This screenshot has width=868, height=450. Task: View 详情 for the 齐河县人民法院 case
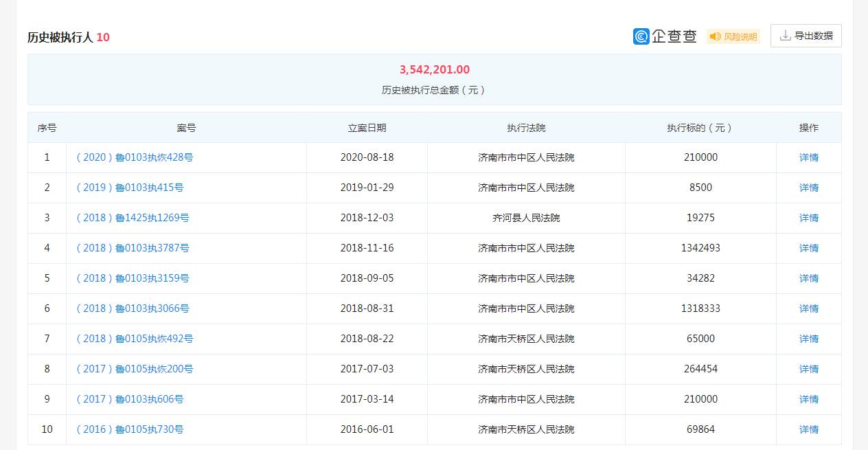[x=808, y=218]
